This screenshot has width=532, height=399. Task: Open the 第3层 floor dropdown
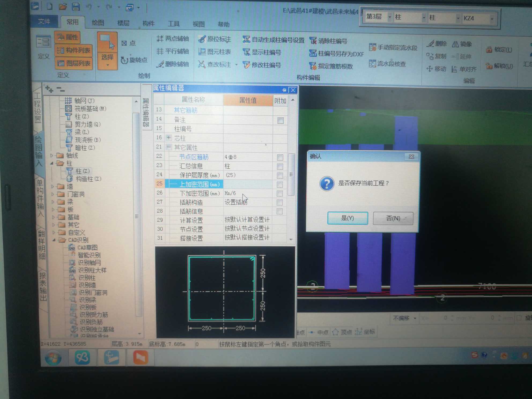390,17
